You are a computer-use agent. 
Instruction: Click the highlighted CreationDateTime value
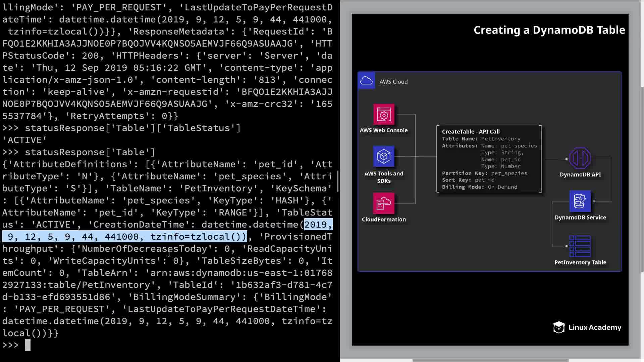(x=124, y=237)
